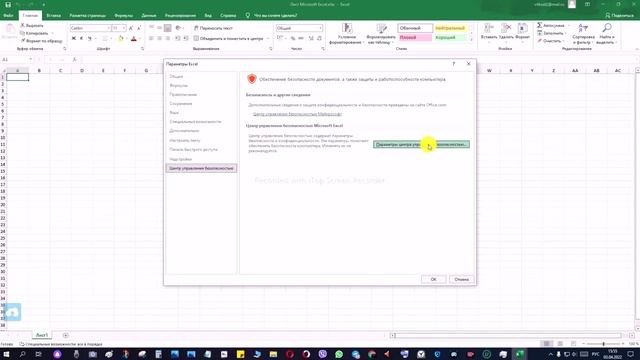Click the Format Painter command
The image size is (640, 360).
[x=42, y=41]
